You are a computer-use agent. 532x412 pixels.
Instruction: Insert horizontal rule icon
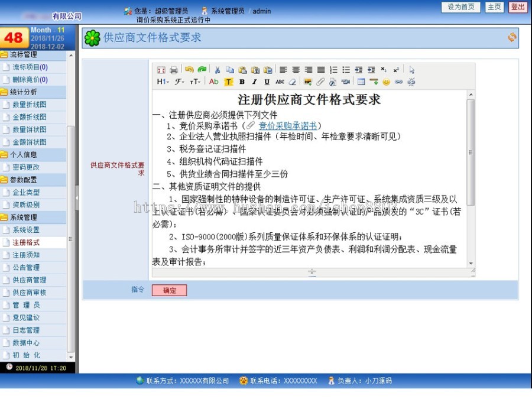tap(374, 82)
